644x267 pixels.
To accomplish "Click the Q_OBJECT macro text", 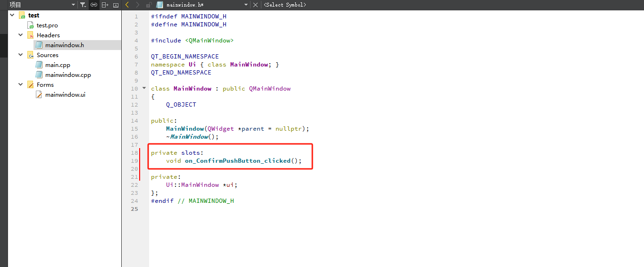I will 181,105.
